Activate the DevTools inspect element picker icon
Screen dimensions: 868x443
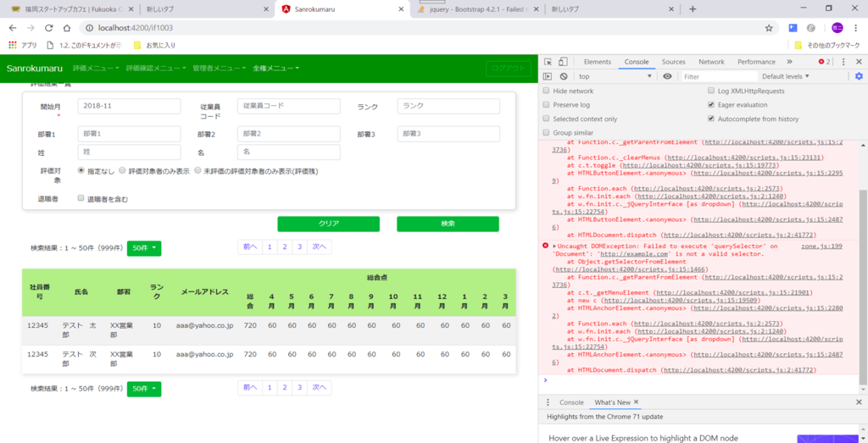point(548,62)
